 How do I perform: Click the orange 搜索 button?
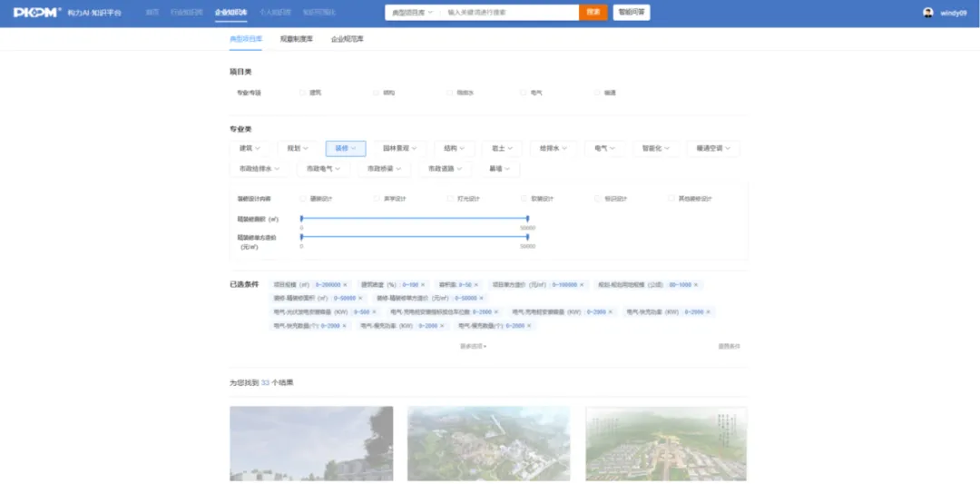pos(593,13)
